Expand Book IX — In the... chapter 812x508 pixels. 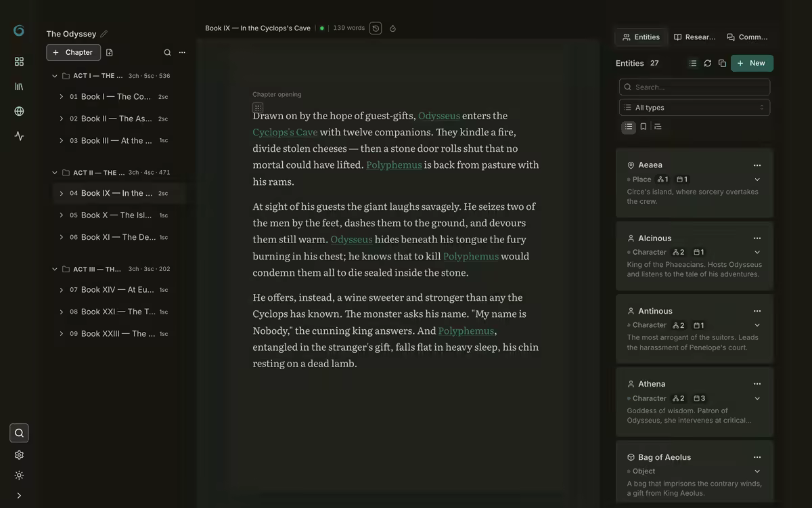61,193
